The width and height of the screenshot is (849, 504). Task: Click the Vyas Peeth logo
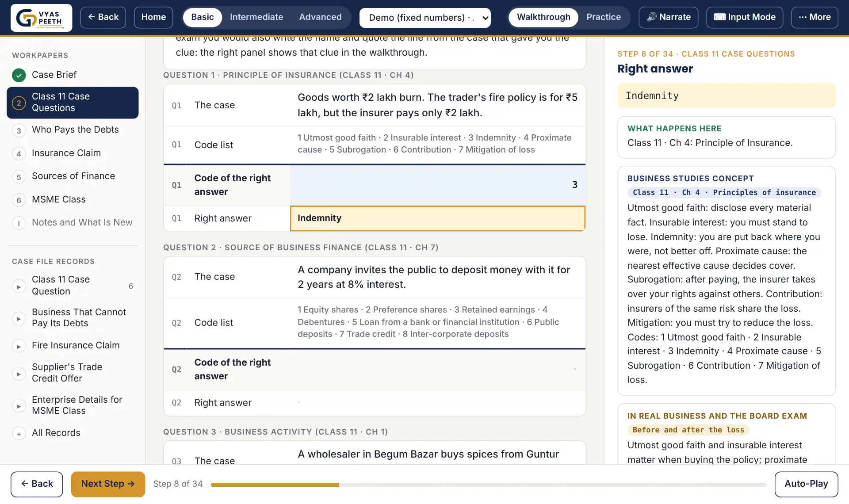tap(41, 18)
